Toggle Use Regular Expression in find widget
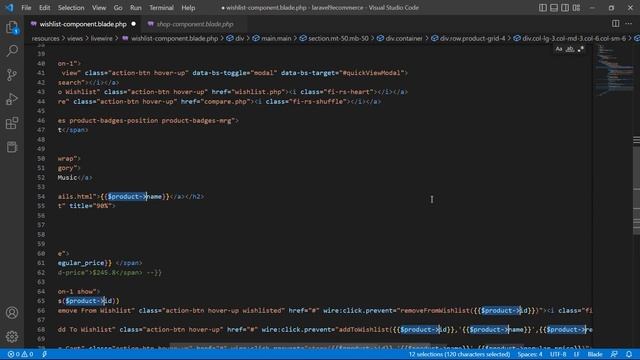The width and height of the screenshot is (640, 360). 581,49
